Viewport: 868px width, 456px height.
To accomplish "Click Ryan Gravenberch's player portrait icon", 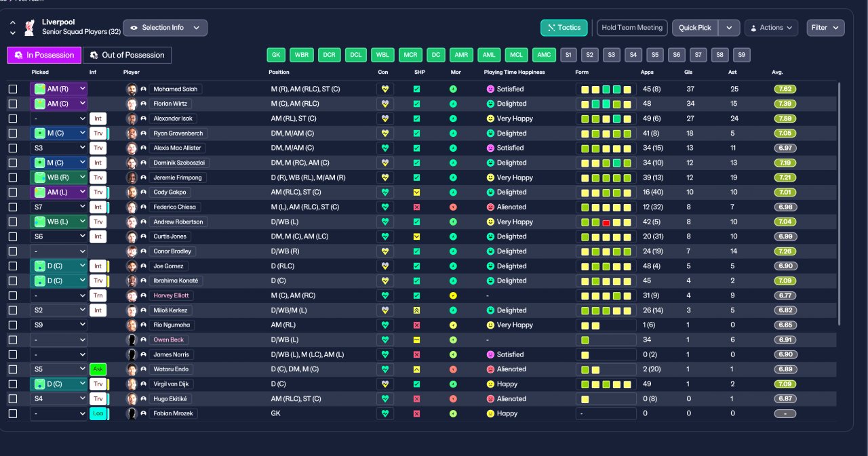I will [132, 133].
